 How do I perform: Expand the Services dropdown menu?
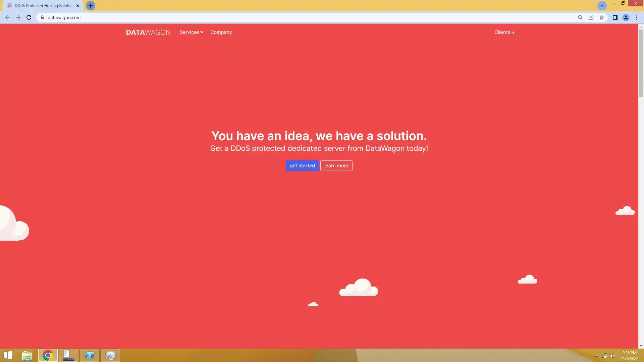click(x=191, y=32)
